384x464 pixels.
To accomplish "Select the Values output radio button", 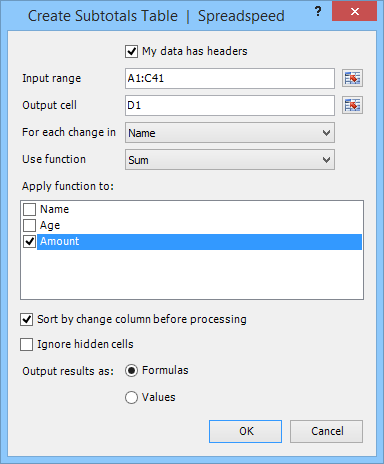I will click(131, 397).
